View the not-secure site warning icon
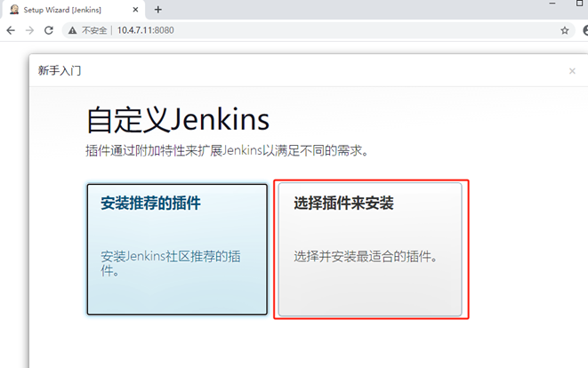 (72, 30)
